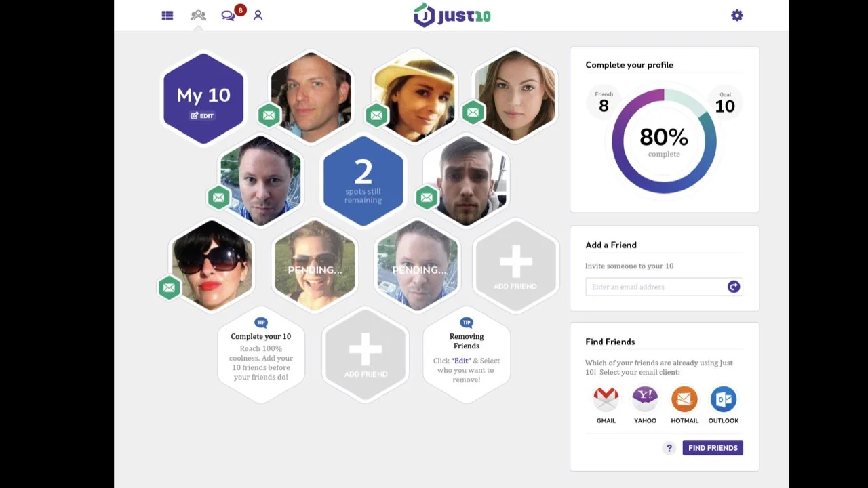Click the envelope badge on long-brown-hair woman's photo
The height and width of the screenshot is (488, 868).
click(x=473, y=113)
